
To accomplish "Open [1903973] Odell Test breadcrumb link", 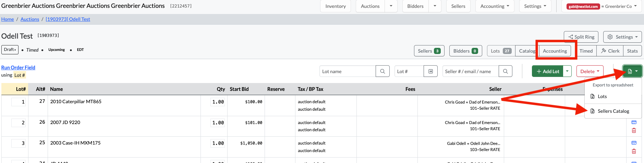I will pyautogui.click(x=68, y=19).
